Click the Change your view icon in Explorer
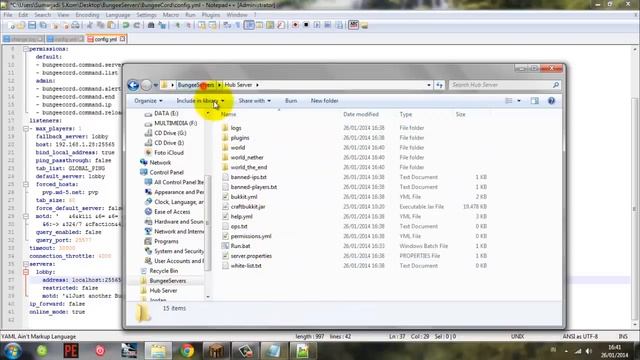640x360 pixels. [509, 101]
